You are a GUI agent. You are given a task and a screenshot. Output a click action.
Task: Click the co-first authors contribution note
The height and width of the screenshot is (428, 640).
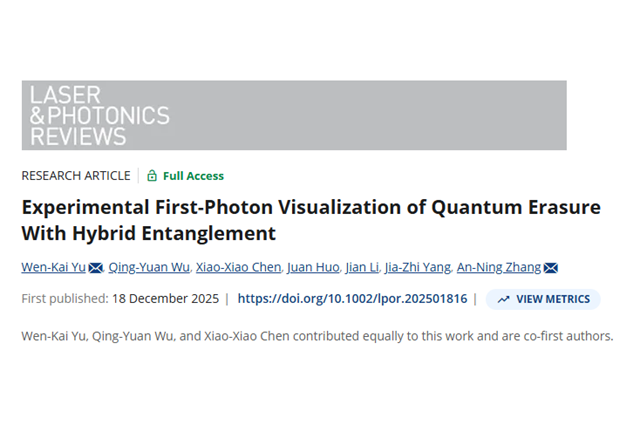pos(317,336)
